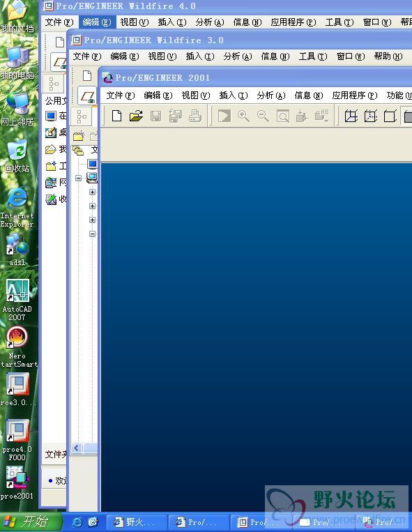
Task: Open 分析(A) menu in Pro/ENGINEER 2001
Action: click(x=271, y=96)
